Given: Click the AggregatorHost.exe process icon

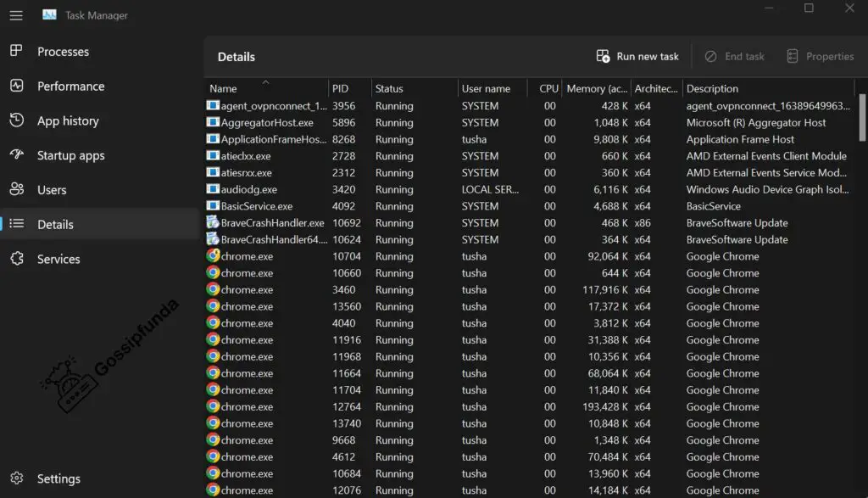Looking at the screenshot, I should pyautogui.click(x=213, y=122).
